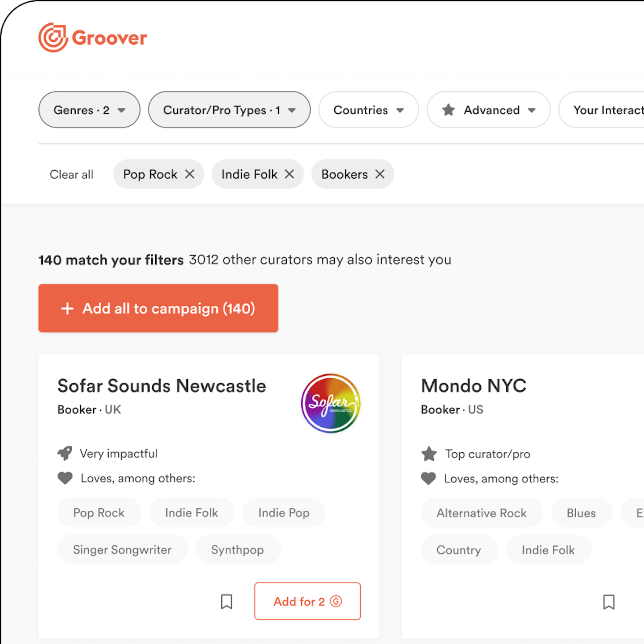This screenshot has height=644, width=644.
Task: Click 'Booker · UK' label
Action: click(89, 410)
